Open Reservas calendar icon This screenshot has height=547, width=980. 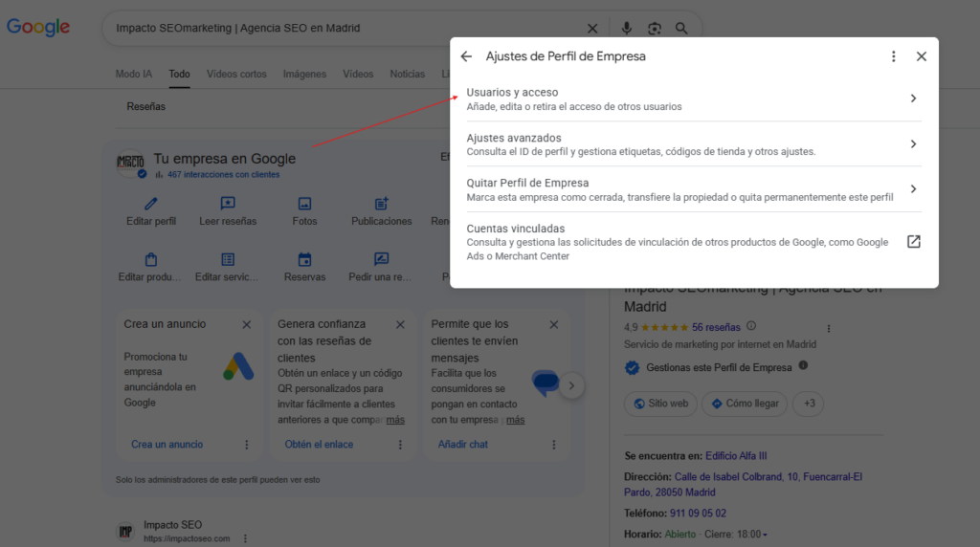[304, 259]
